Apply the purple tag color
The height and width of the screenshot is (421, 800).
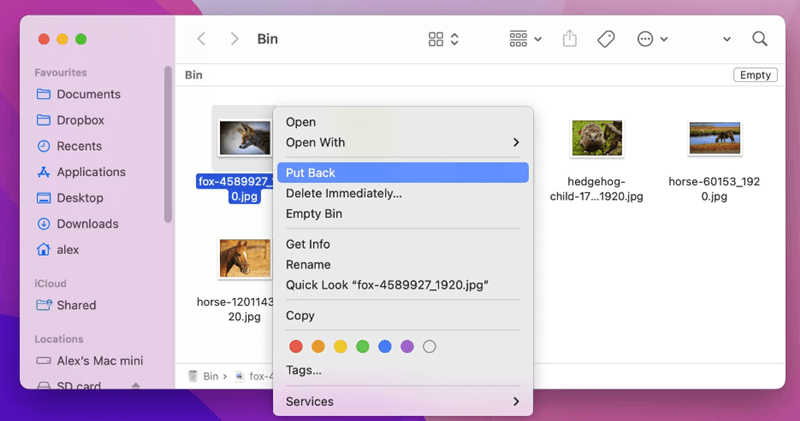[x=407, y=347]
